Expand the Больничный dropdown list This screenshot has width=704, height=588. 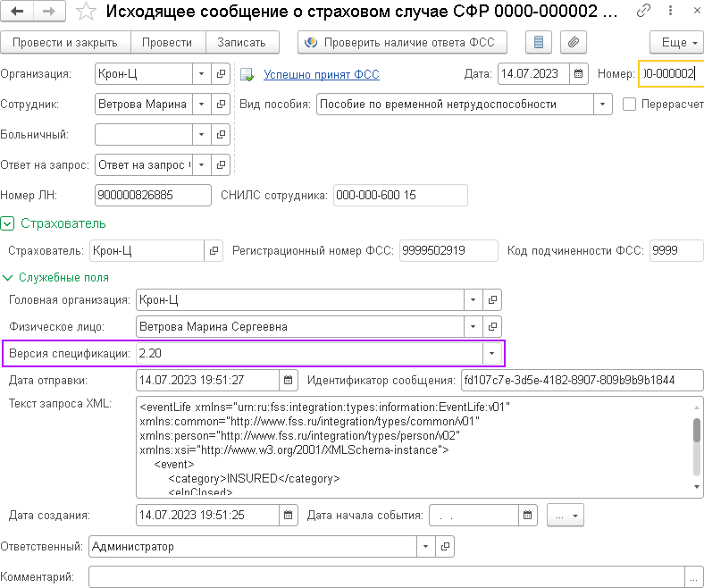(x=202, y=134)
